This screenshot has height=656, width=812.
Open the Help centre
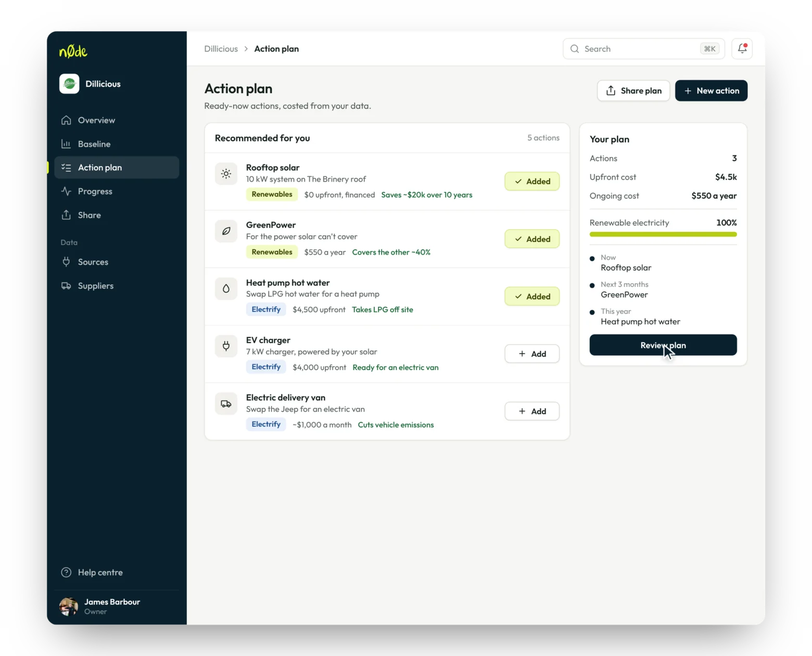[117, 572]
